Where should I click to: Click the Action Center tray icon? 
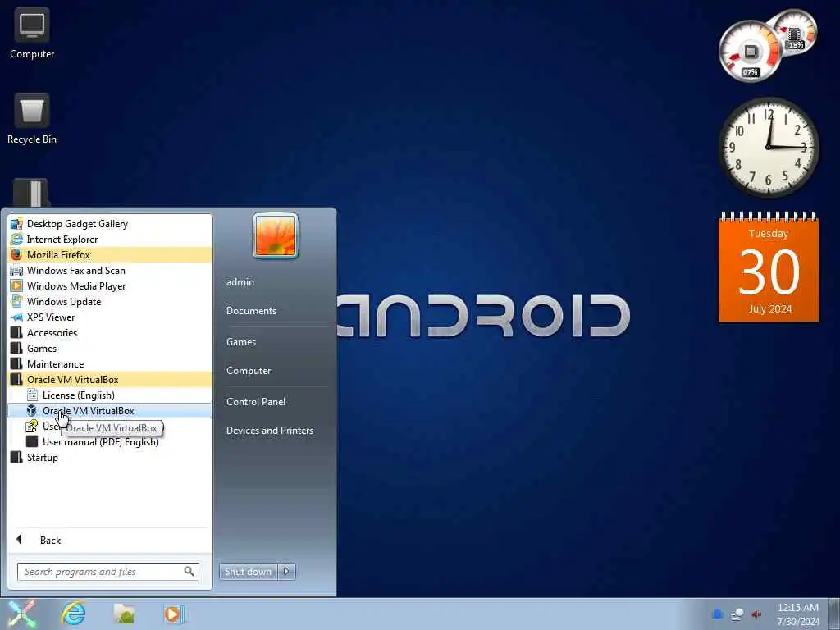tap(718, 614)
